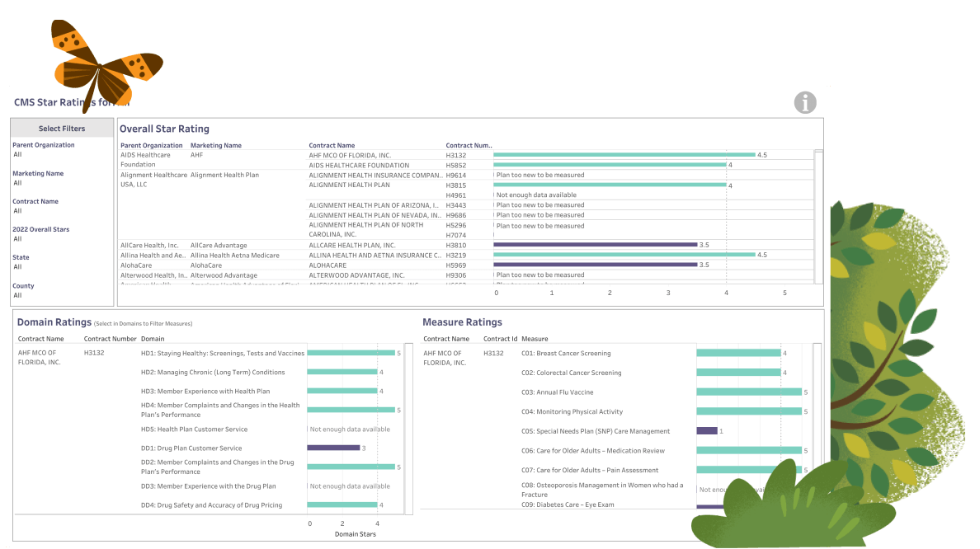Viewport: 980px width, 549px height.
Task: Select the AlohaCare parent organization cell
Action: (x=135, y=265)
